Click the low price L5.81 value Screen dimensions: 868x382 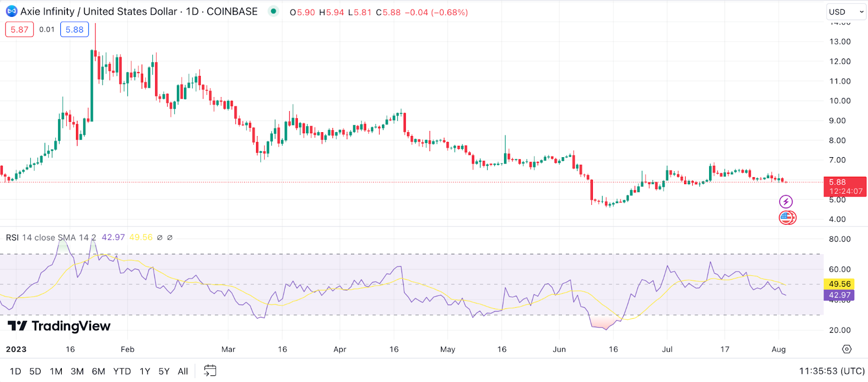(x=360, y=12)
